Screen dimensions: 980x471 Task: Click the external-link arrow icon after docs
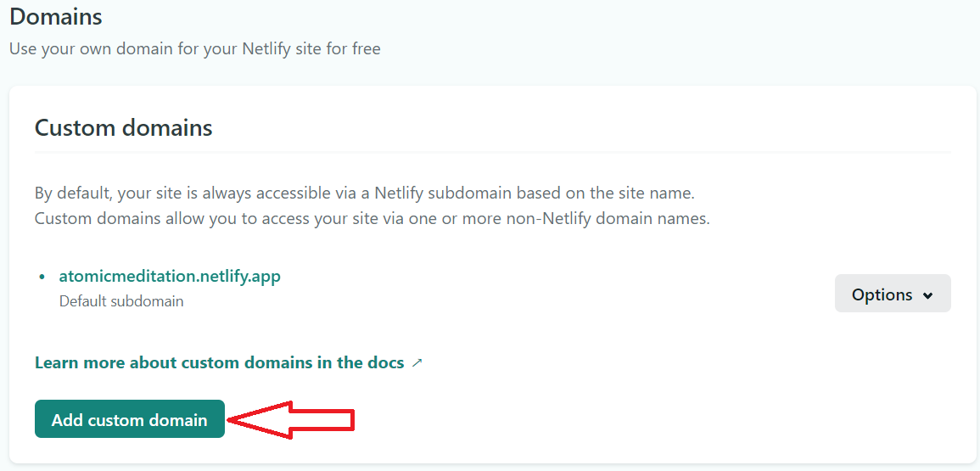(x=417, y=362)
